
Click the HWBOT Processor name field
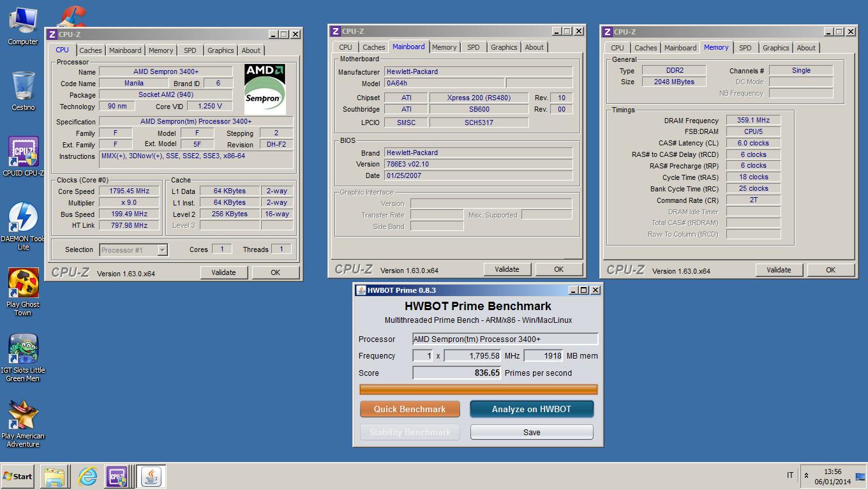[505, 339]
